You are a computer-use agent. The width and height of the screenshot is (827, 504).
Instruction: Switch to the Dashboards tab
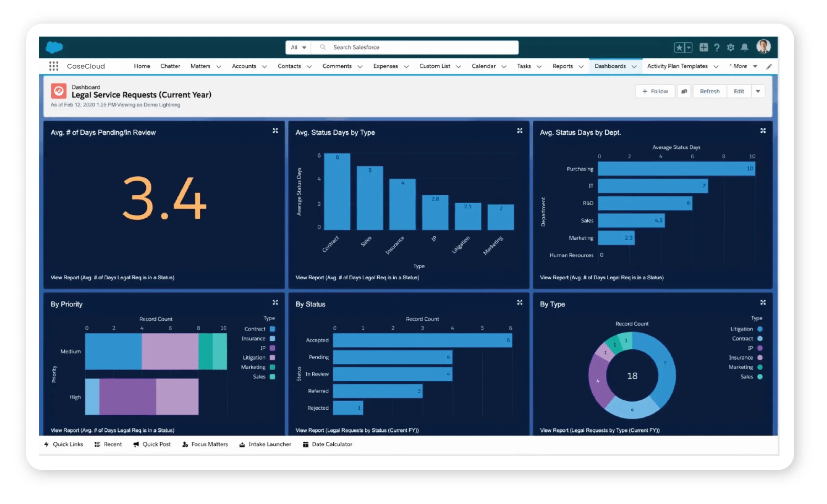click(x=611, y=66)
